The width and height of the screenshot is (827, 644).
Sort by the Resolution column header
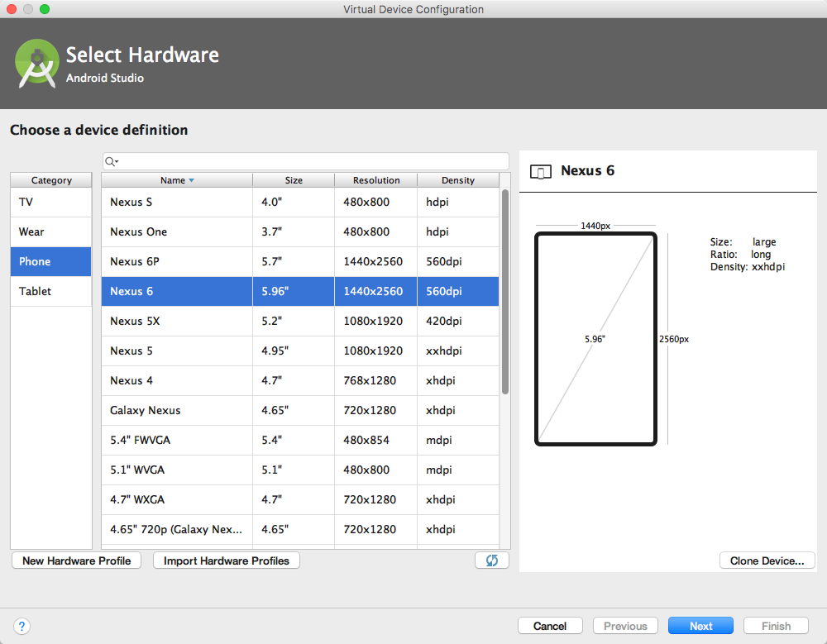pos(376,180)
